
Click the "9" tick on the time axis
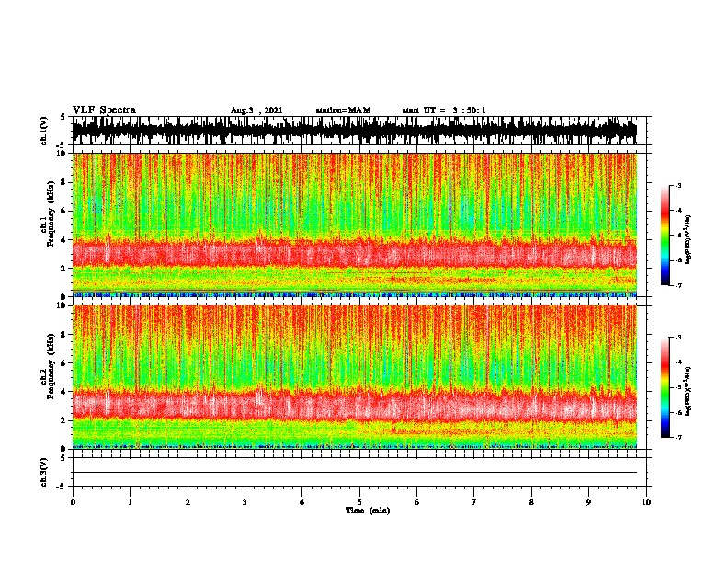pos(588,502)
